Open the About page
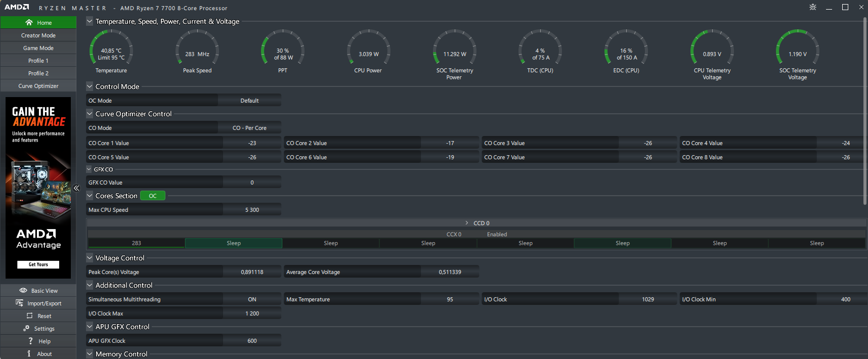Image resolution: width=868 pixels, height=359 pixels. coord(38,353)
